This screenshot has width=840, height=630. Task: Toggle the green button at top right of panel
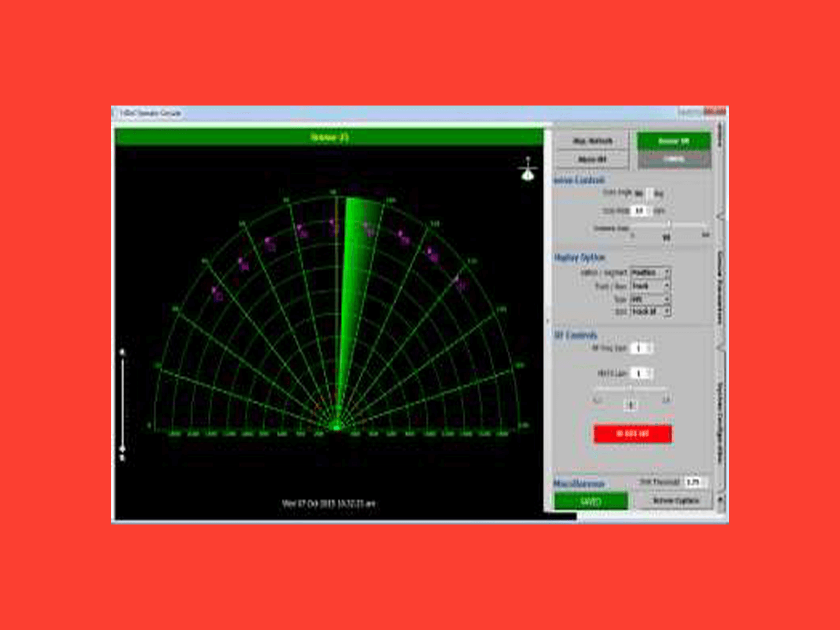click(674, 141)
